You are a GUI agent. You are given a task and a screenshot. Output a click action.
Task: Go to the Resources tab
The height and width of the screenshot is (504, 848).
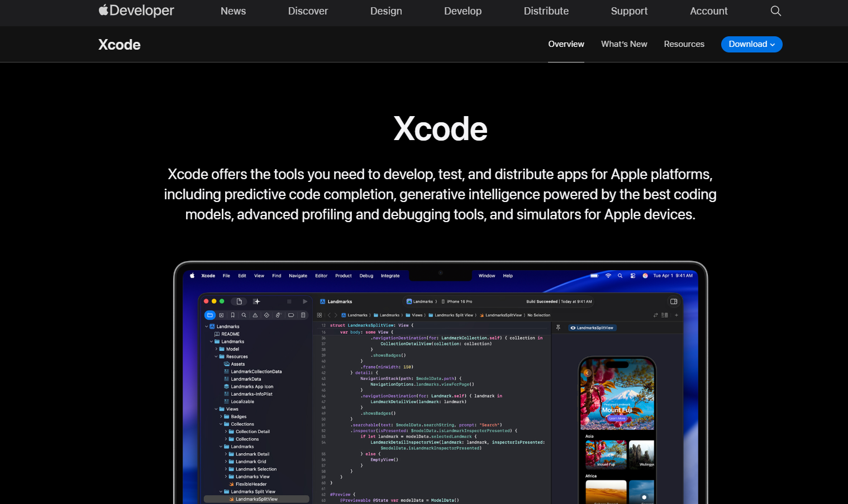tap(684, 44)
